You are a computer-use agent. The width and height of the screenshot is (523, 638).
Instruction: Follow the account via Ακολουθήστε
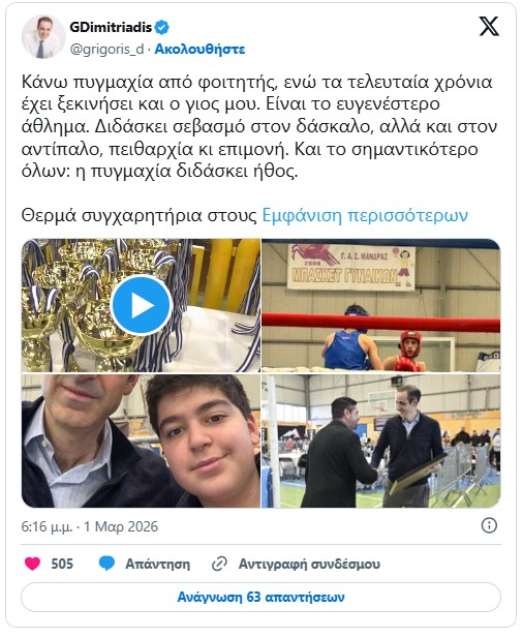click(200, 49)
